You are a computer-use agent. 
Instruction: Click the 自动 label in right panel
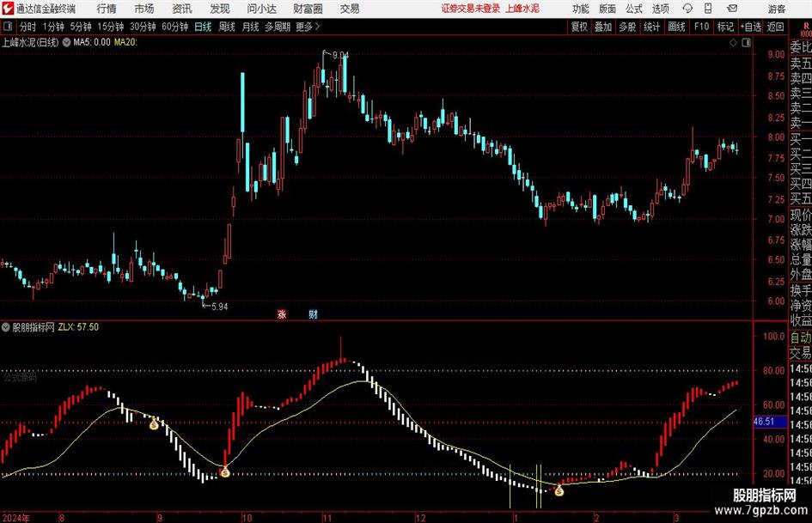coord(801,338)
